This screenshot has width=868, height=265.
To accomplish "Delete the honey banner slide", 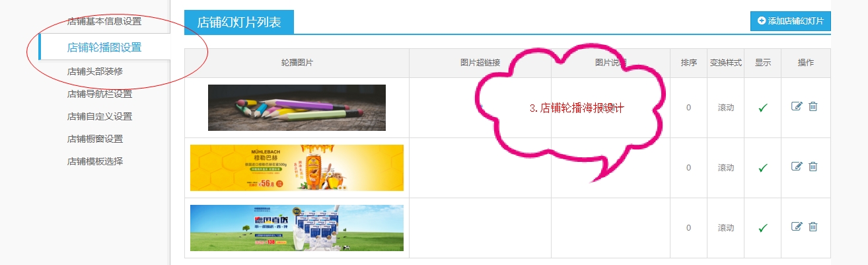I will pos(813,167).
